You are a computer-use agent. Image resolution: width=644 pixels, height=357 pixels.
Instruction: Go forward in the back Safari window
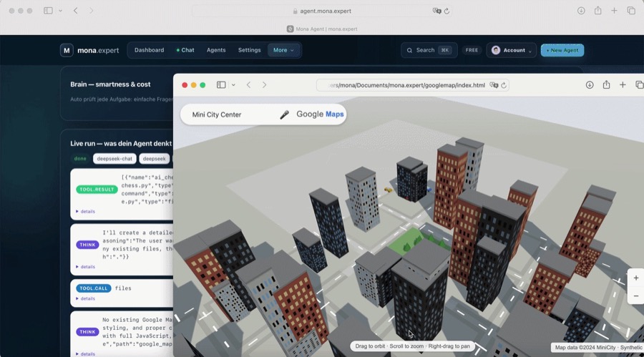coord(91,11)
